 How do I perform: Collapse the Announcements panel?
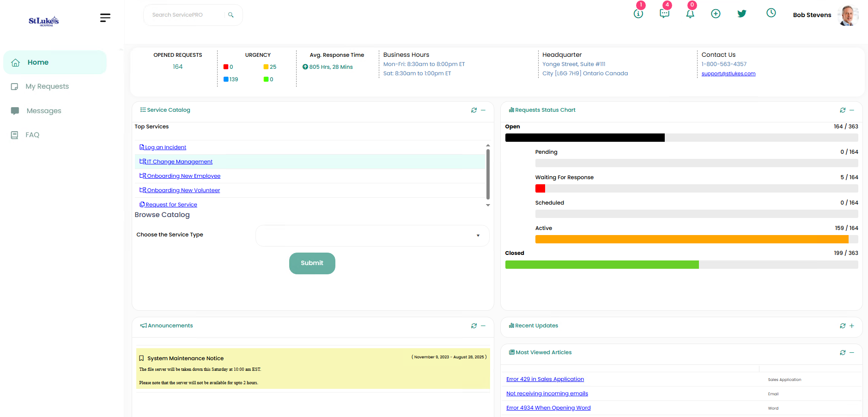[x=483, y=326]
